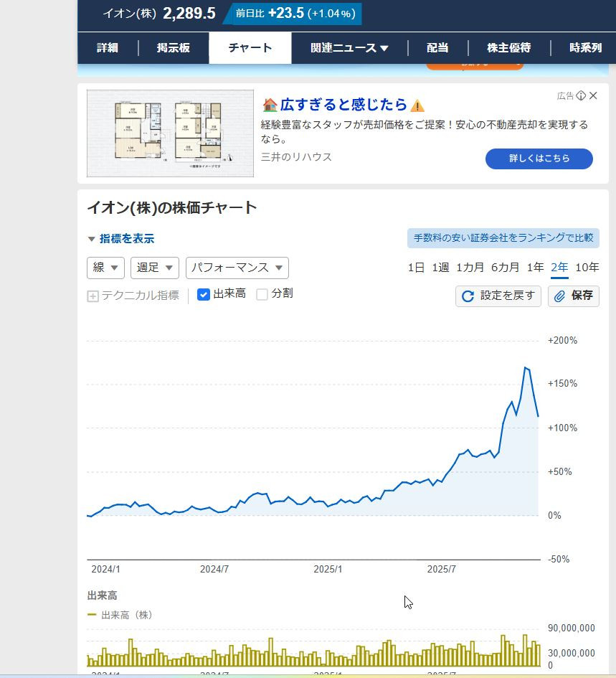This screenshot has width=616, height=678.
Task: Open the 関連ニュース menu
Action: 349,48
